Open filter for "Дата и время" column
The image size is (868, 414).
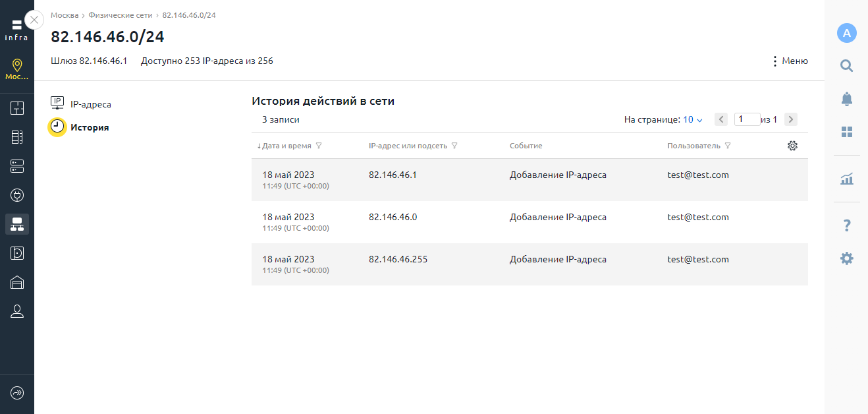[x=319, y=146]
